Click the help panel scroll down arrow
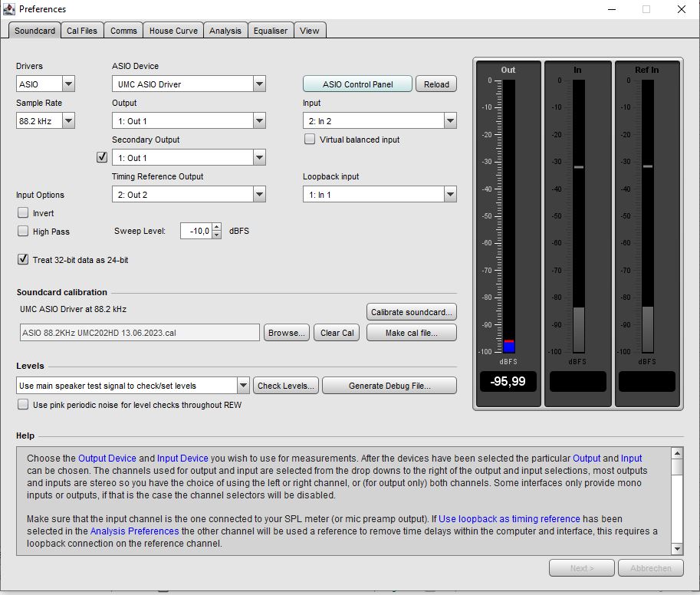 (x=677, y=549)
